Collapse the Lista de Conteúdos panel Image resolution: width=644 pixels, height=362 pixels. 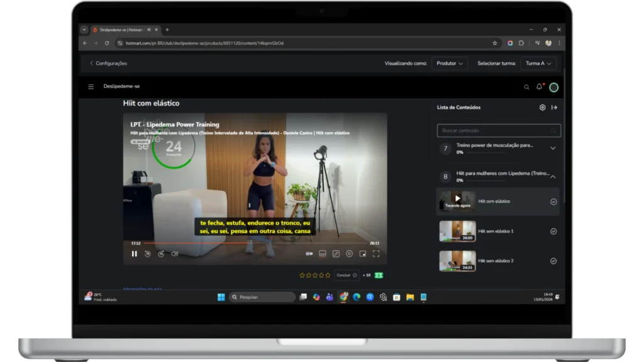tap(554, 107)
